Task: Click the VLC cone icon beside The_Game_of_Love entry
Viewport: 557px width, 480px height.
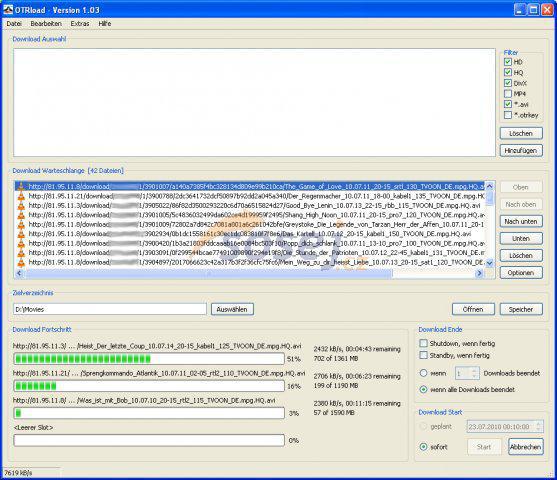Action: (21, 187)
